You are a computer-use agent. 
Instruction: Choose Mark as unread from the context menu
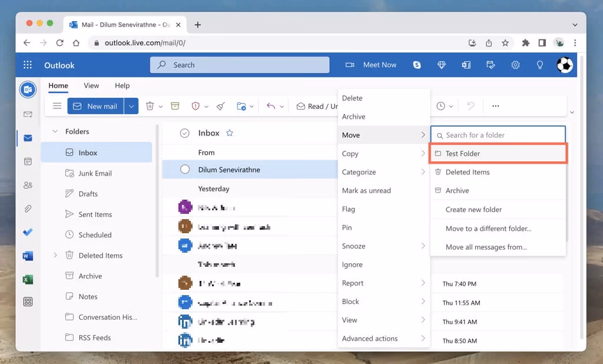click(366, 190)
